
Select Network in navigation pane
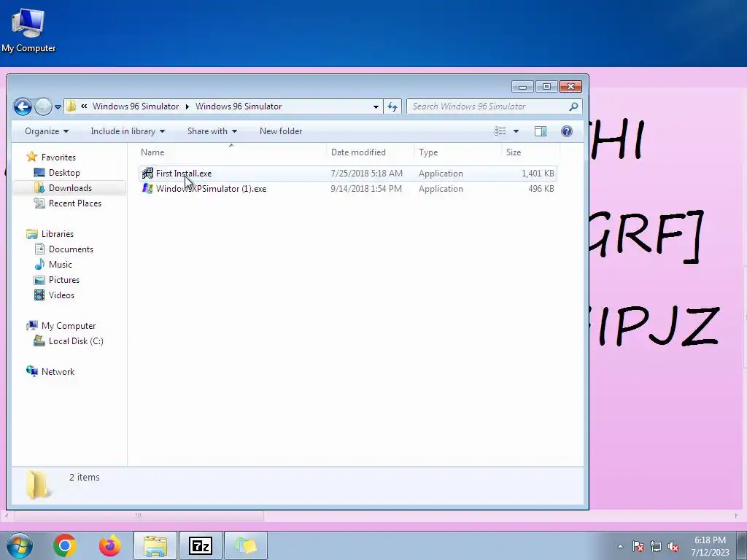[x=58, y=371]
